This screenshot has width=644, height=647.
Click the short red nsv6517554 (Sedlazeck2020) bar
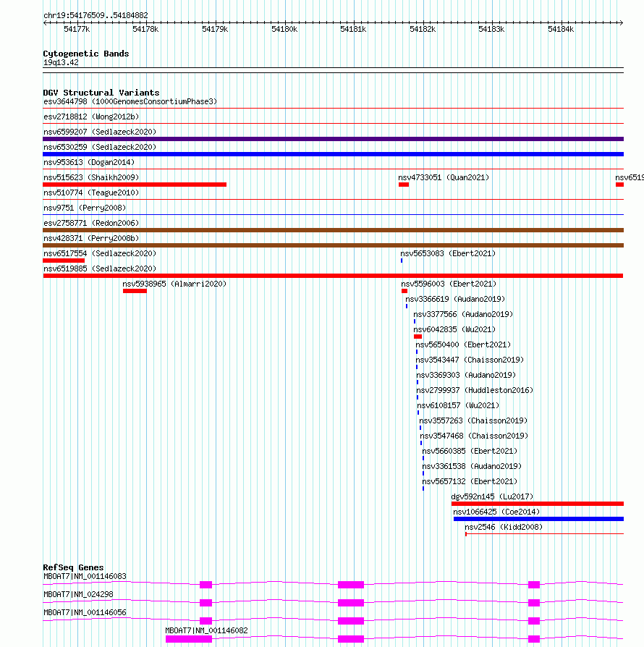click(x=64, y=261)
